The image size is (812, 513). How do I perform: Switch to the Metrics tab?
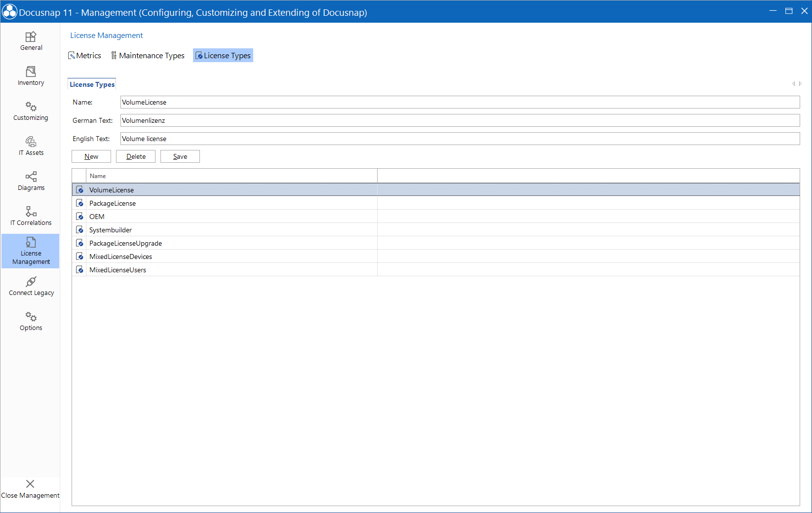[x=84, y=55]
